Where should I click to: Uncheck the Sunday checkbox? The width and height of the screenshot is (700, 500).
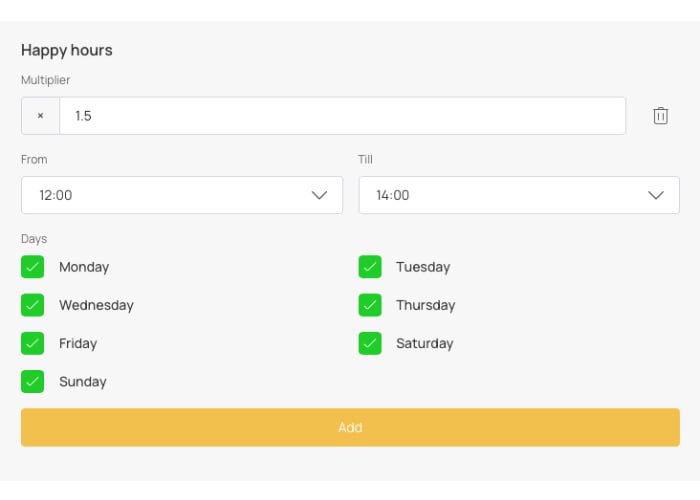(x=33, y=381)
